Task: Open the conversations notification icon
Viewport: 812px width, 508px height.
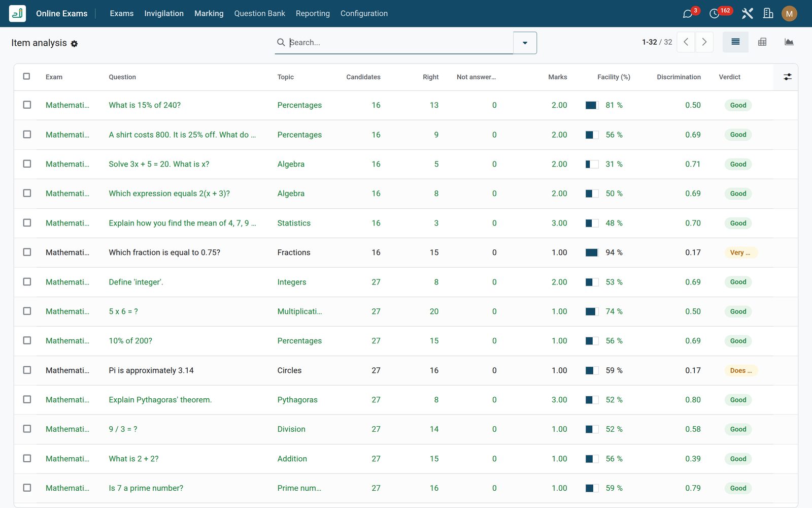Action: pos(688,14)
